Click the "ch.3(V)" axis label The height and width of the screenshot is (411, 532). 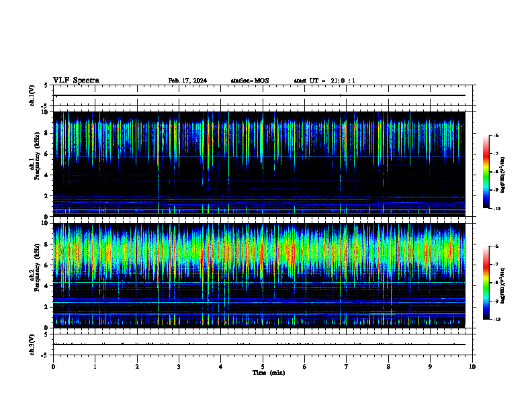coord(32,345)
